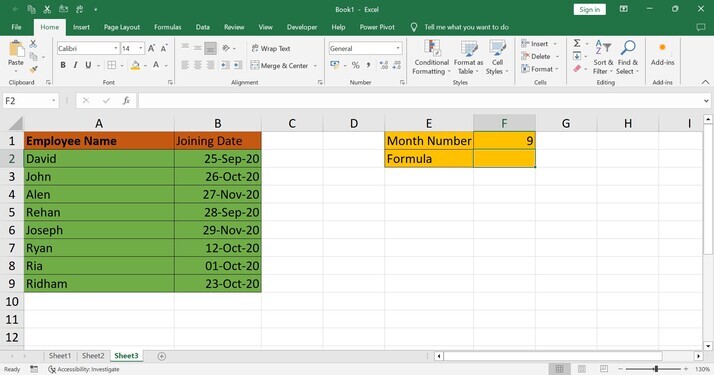The image size is (714, 375).
Task: Expand the Merge & Center dropdown arrow
Action: [315, 66]
